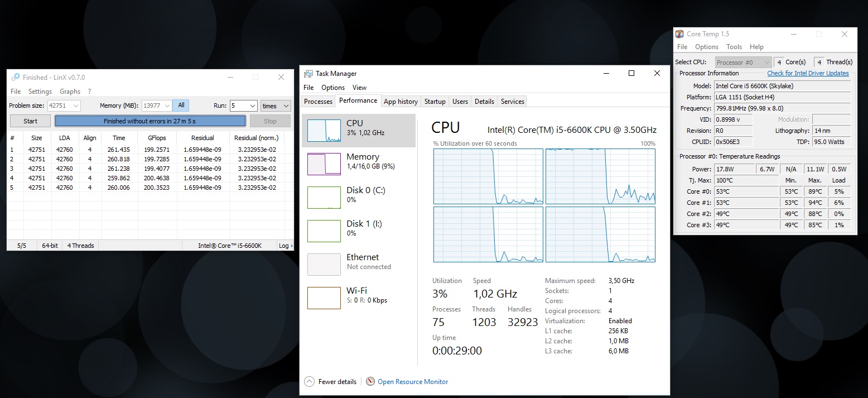Viewport: 868px width, 398px height.
Task: Open LinX File menu
Action: click(16, 92)
